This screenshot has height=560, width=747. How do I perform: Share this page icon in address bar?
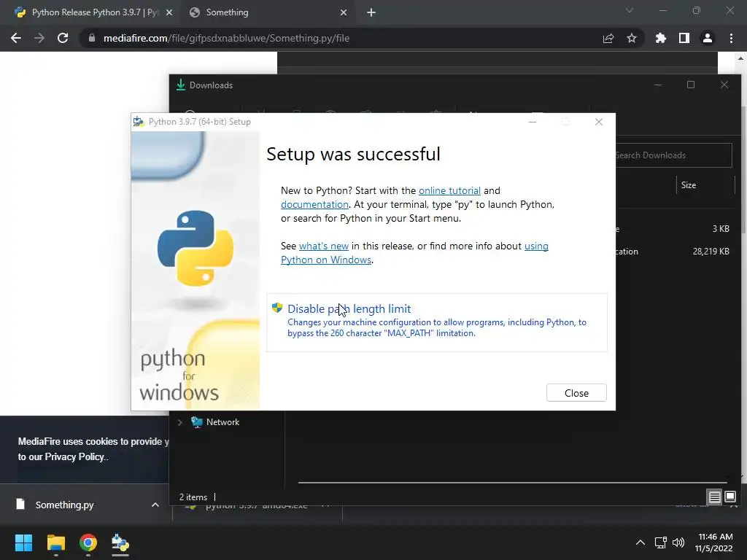tap(608, 38)
